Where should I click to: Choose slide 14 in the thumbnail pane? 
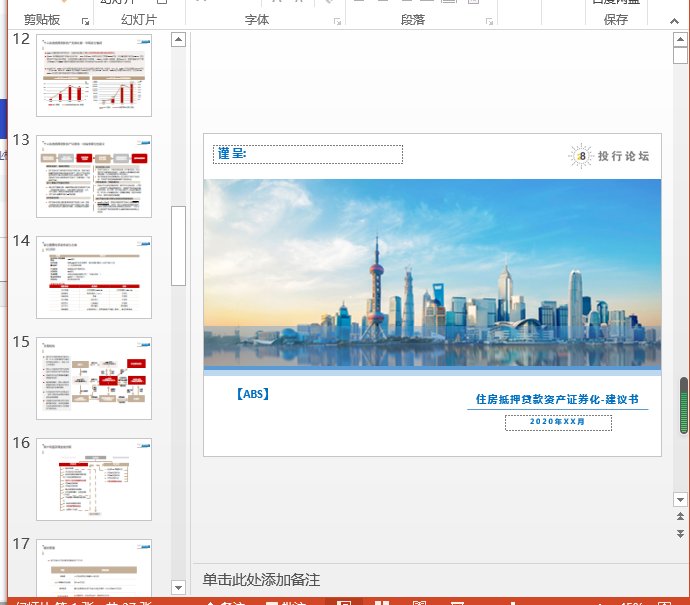coord(94,277)
